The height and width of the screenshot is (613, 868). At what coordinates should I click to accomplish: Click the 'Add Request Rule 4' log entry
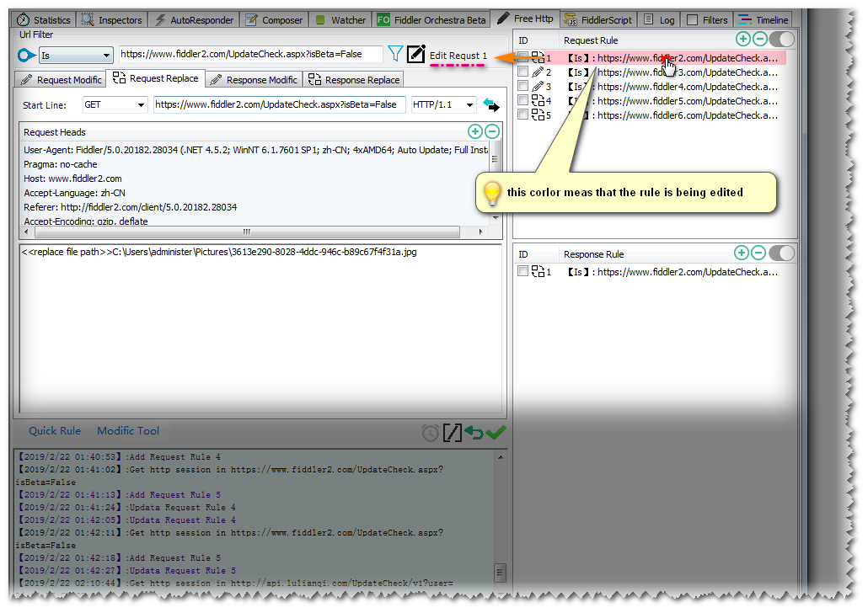pyautogui.click(x=119, y=457)
